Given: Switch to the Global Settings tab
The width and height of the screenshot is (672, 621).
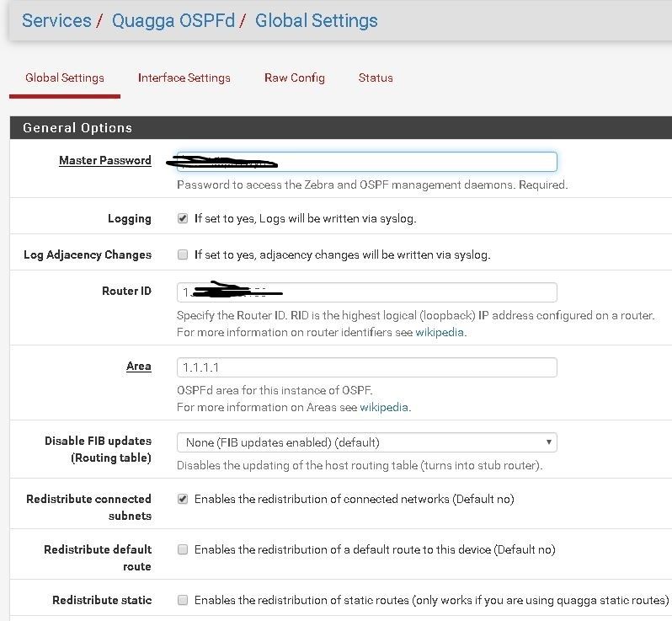Looking at the screenshot, I should (x=65, y=78).
